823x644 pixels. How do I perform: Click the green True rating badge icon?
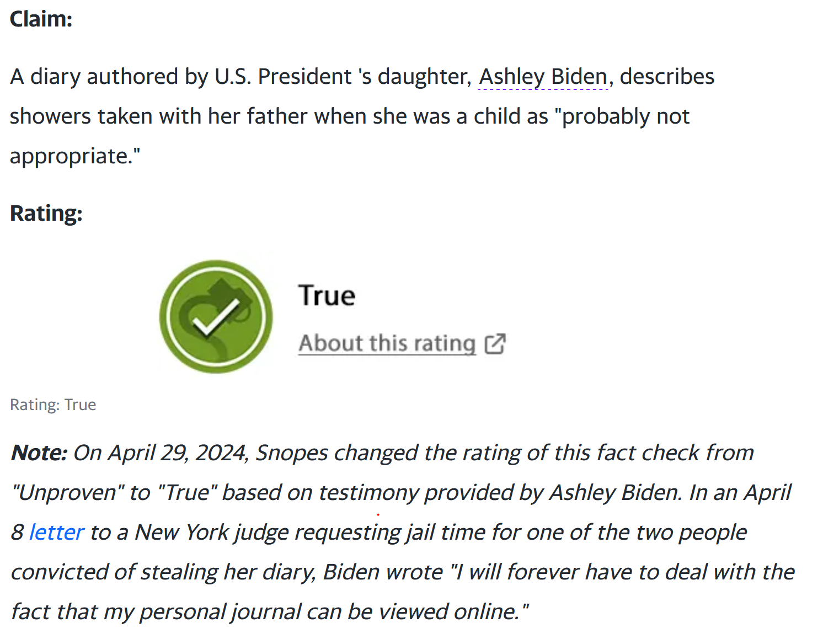[x=216, y=317]
